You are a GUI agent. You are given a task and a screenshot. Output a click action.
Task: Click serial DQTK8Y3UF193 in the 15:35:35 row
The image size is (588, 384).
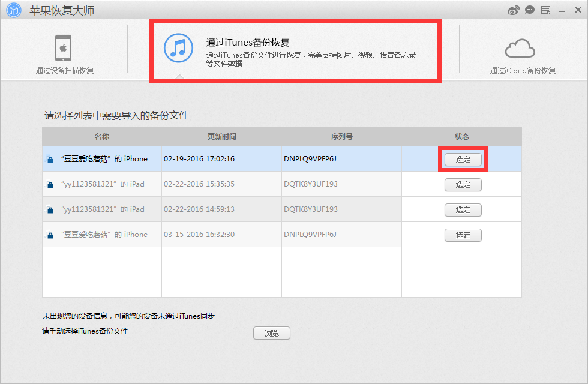(x=311, y=184)
